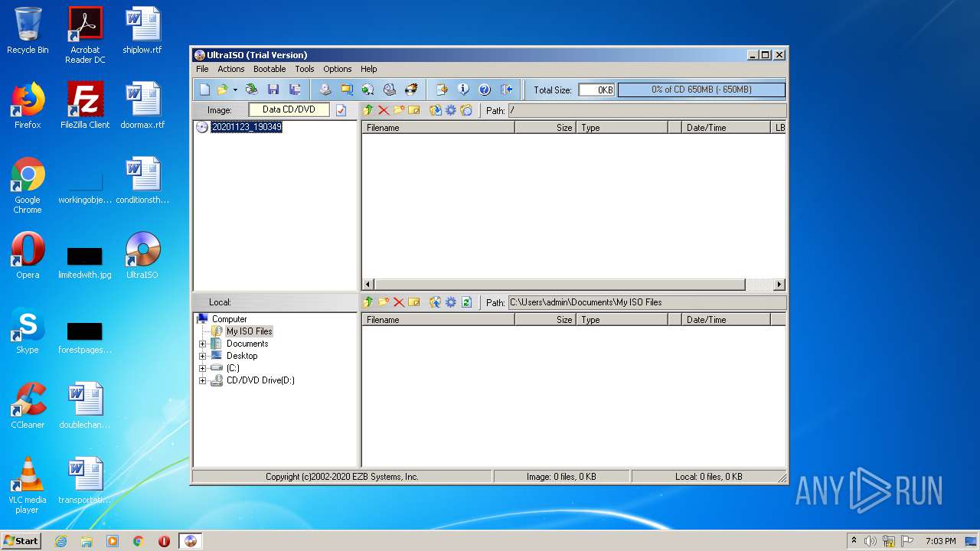The height and width of the screenshot is (551, 980).
Task: Open the Help menu
Action: coord(369,69)
